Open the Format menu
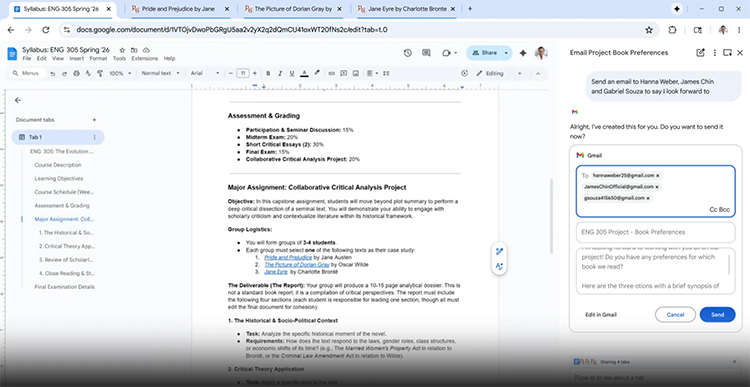The height and width of the screenshot is (387, 750). point(98,58)
